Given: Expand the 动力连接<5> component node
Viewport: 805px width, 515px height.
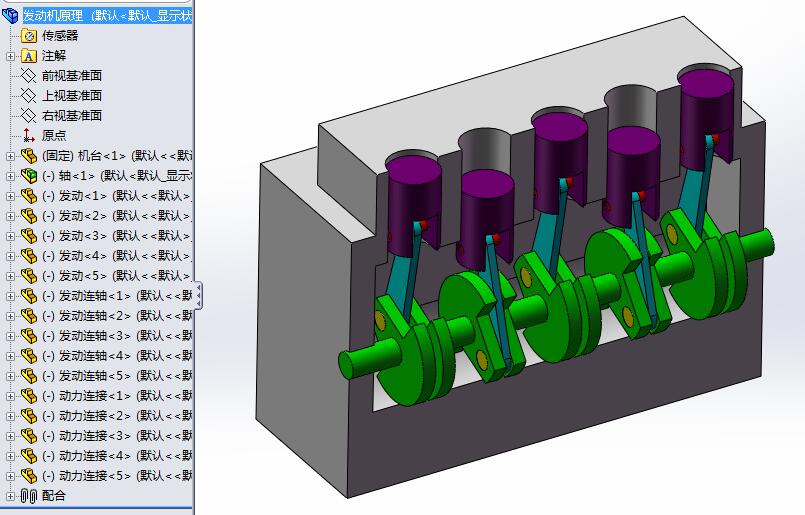Looking at the screenshot, I should pyautogui.click(x=10, y=477).
